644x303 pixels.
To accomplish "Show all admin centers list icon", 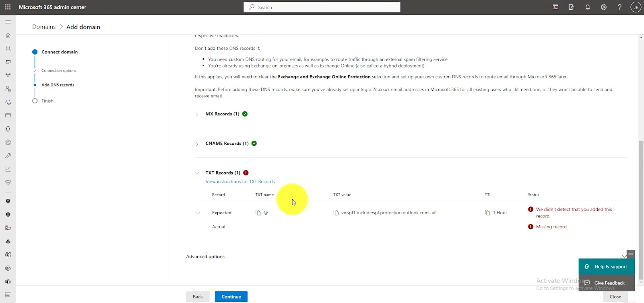I will click(8, 295).
